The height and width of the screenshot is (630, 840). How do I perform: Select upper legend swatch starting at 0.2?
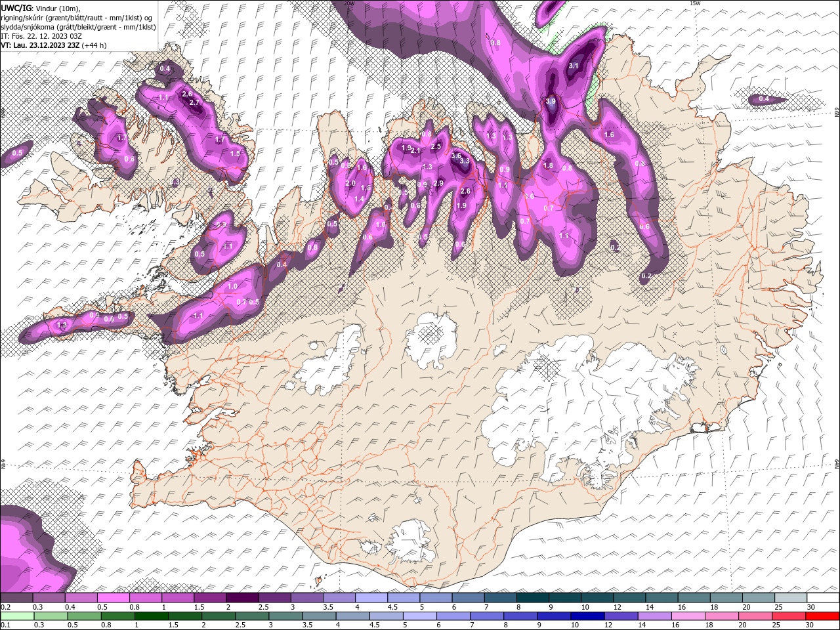tap(16, 598)
